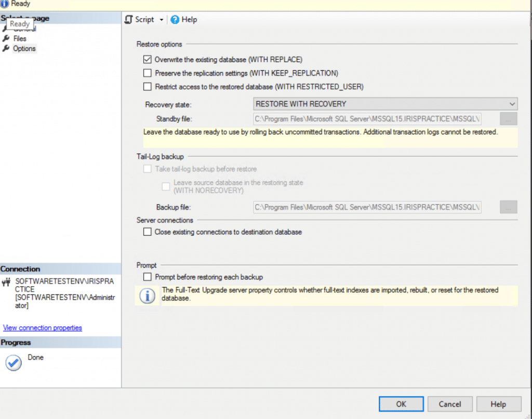Select the Files page
The image size is (532, 419).
point(20,38)
